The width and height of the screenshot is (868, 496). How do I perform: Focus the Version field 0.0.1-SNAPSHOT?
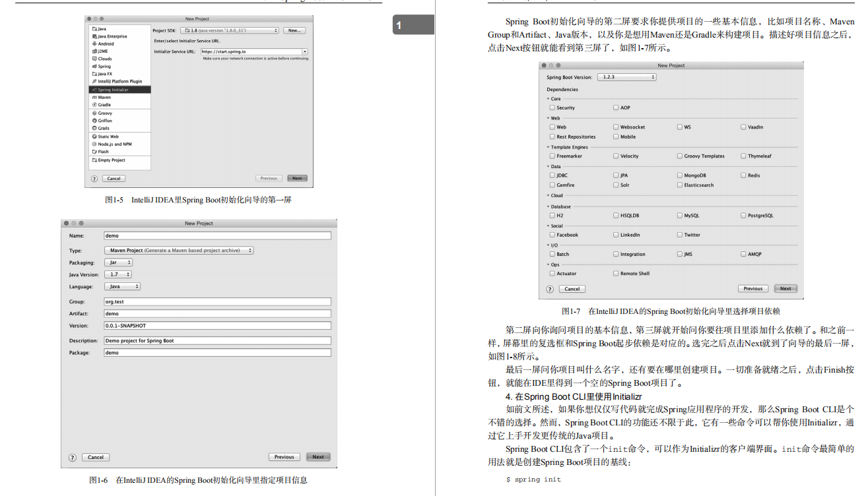(217, 326)
